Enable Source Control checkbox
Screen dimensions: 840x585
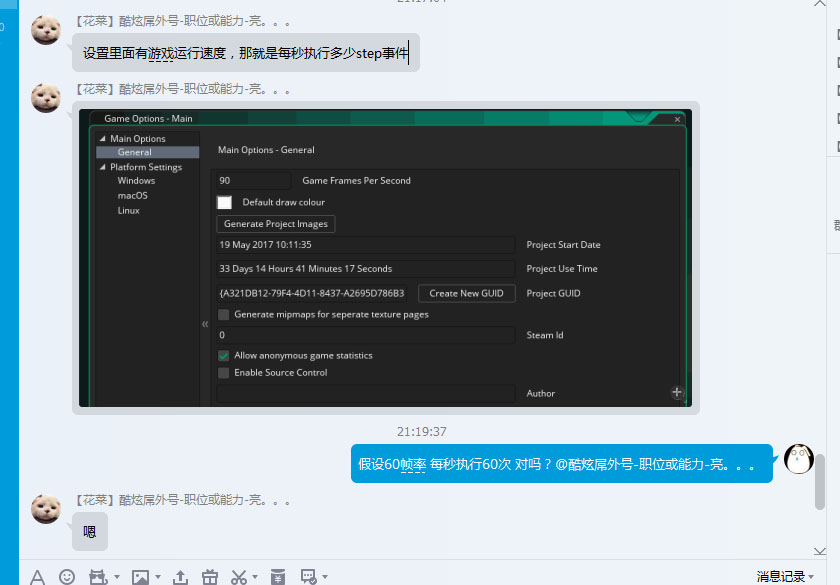(x=223, y=373)
